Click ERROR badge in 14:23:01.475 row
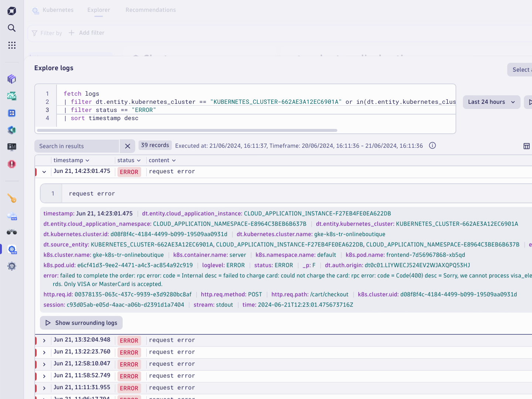The height and width of the screenshot is (399, 532). pyautogui.click(x=129, y=172)
